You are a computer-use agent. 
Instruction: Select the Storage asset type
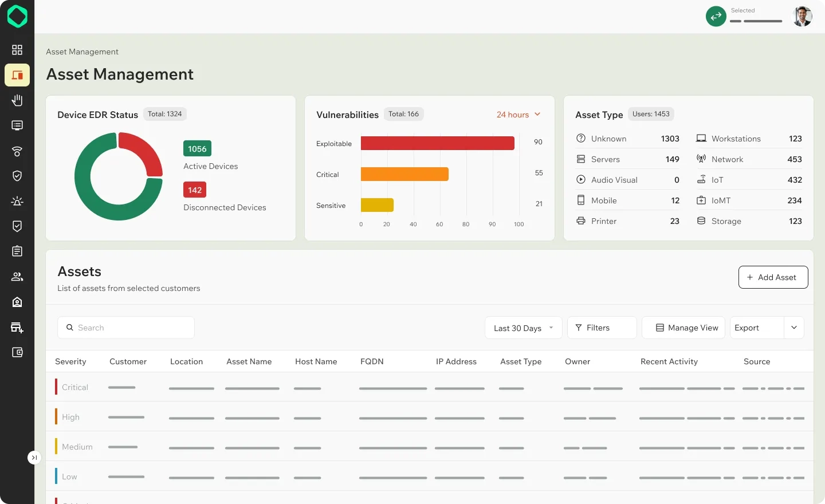point(749,221)
